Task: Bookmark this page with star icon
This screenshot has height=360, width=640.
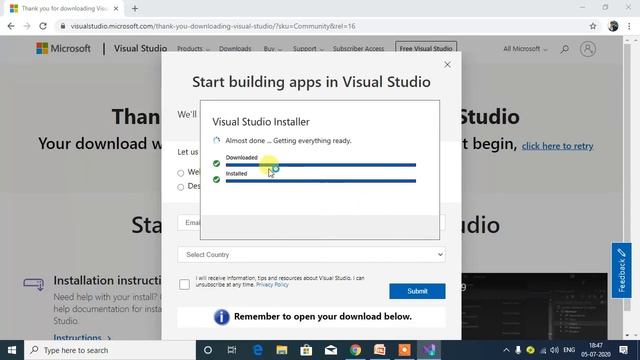Action: tap(593, 26)
